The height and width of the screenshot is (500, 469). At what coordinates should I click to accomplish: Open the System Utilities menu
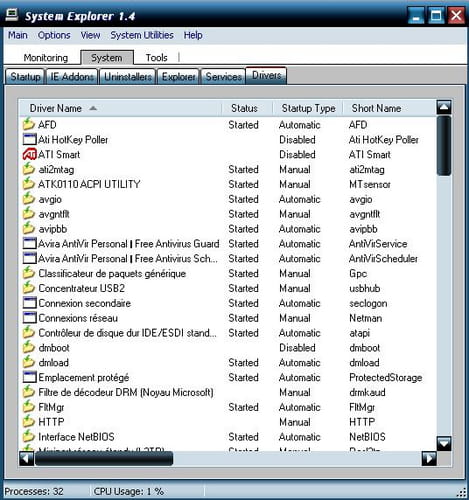142,35
